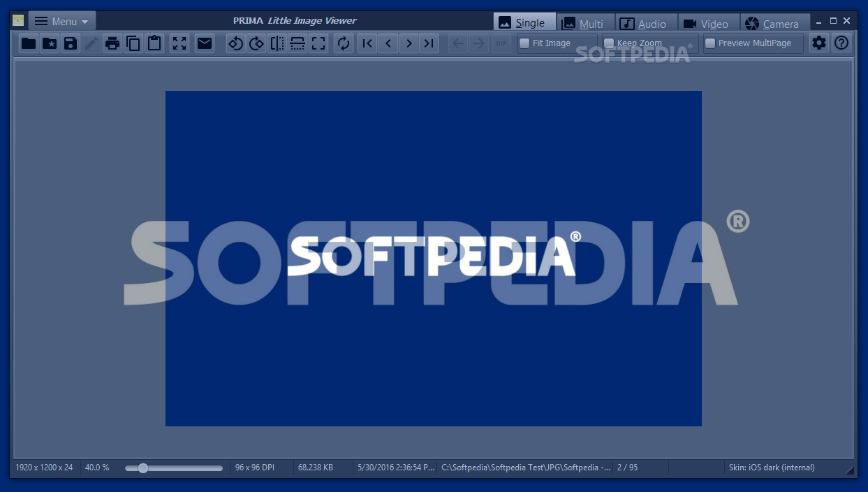Flip image vertically
This screenshot has height=492, width=868.
click(x=298, y=44)
